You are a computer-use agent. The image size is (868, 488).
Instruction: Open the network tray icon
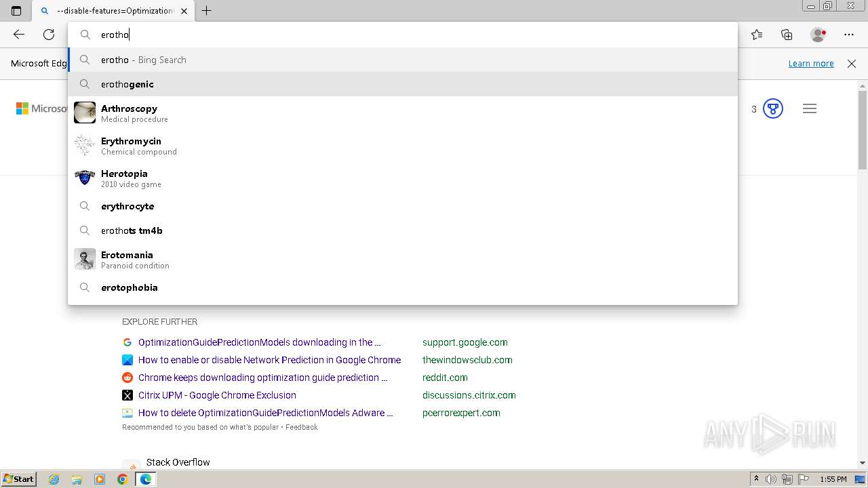coord(787,479)
